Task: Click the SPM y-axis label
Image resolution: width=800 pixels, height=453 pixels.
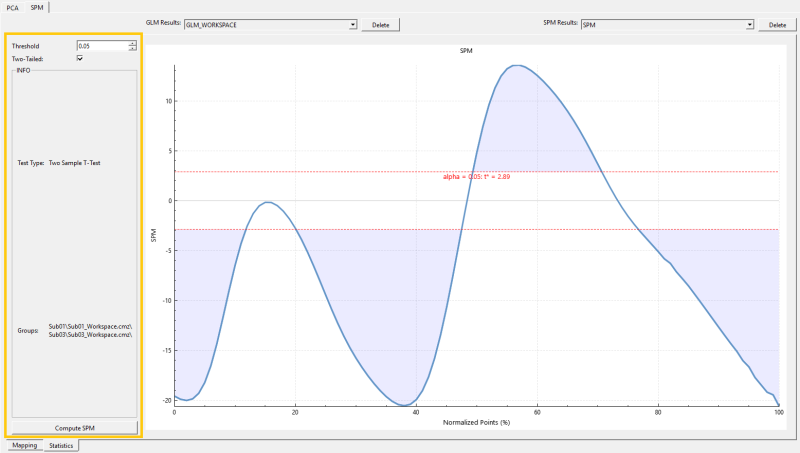Action: click(x=154, y=235)
